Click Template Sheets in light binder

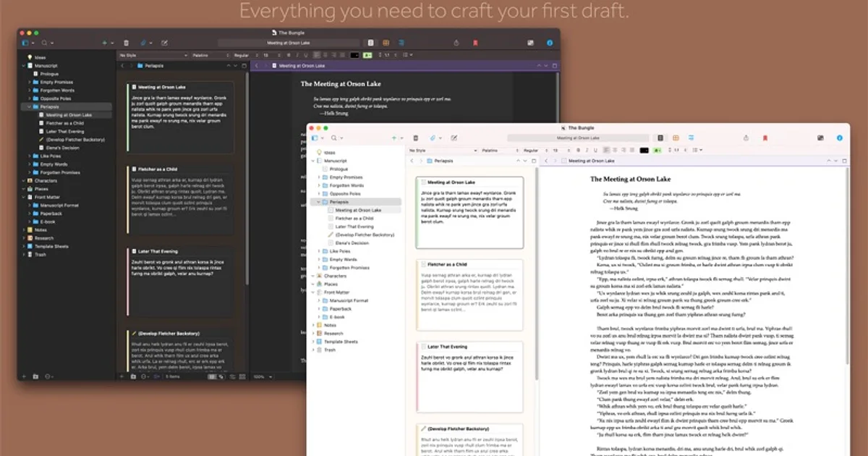(x=341, y=342)
